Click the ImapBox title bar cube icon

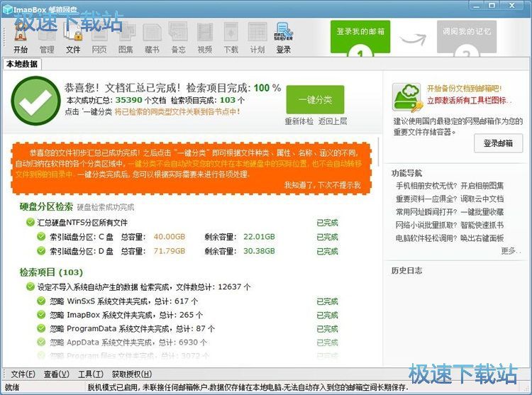pyautogui.click(x=7, y=9)
